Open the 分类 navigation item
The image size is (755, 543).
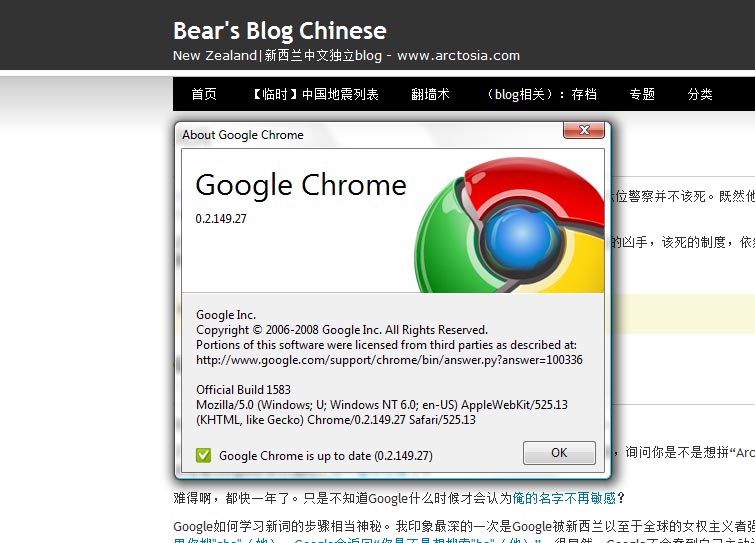point(700,94)
